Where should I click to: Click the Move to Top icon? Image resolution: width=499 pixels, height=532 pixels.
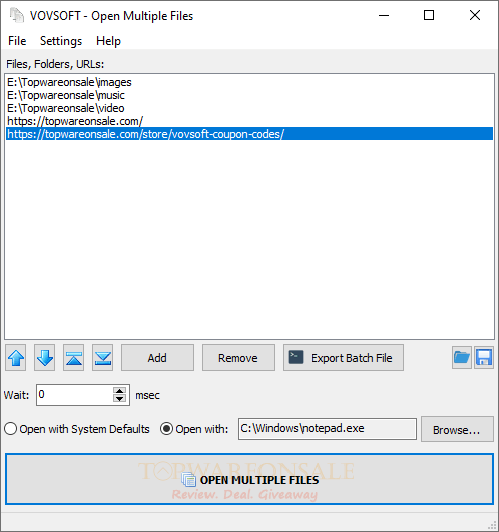(x=74, y=358)
